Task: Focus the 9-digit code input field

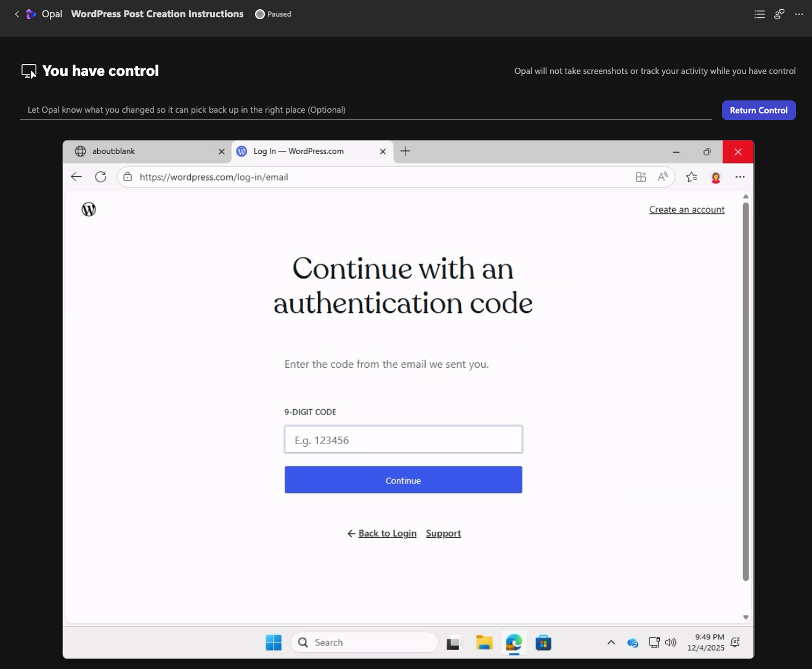Action: tap(403, 440)
